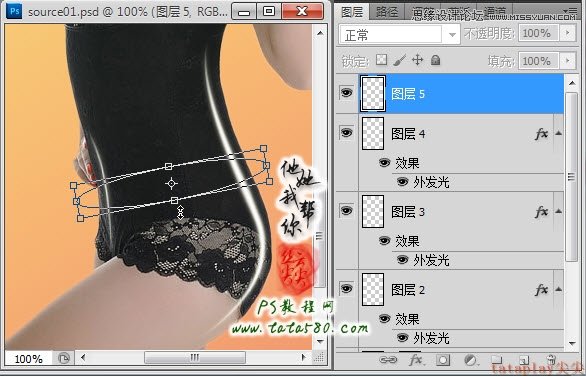Click the horizontal canvas scrollbar thumb
The image size is (586, 376).
click(195, 357)
